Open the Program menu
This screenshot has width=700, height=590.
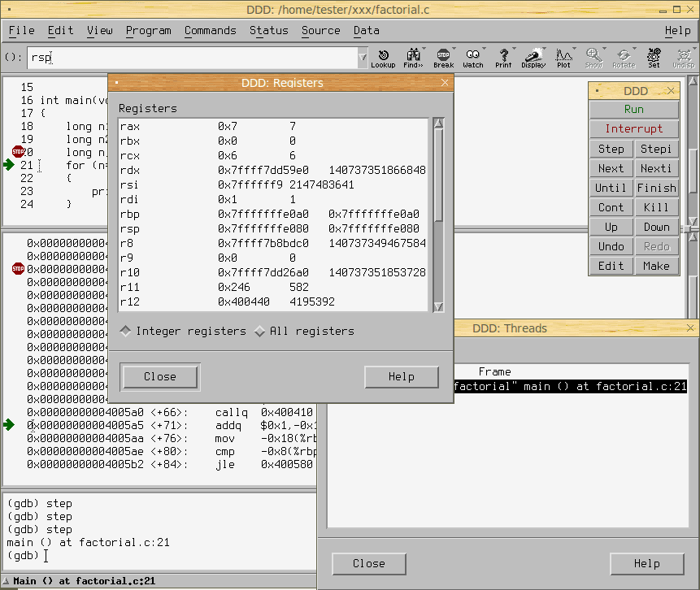pyautogui.click(x=148, y=30)
